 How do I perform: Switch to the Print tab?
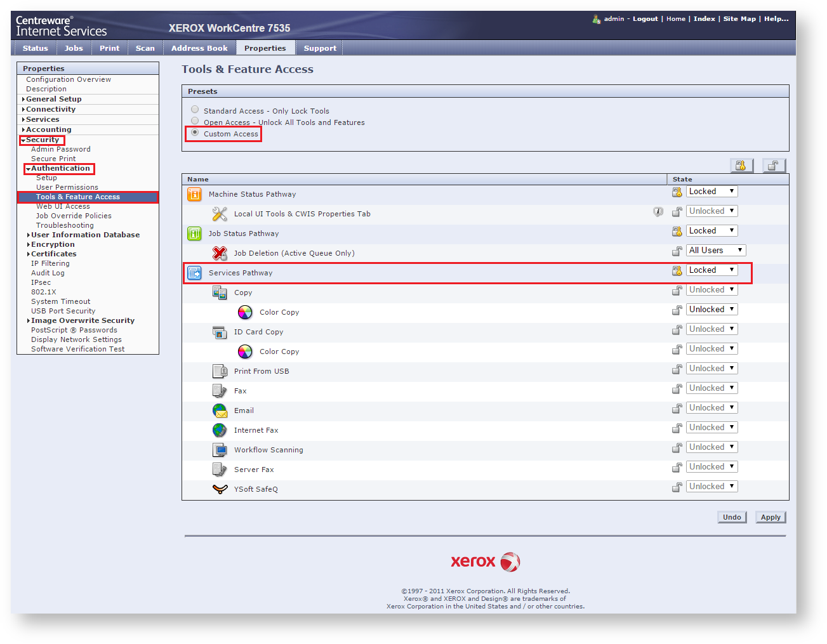click(109, 48)
